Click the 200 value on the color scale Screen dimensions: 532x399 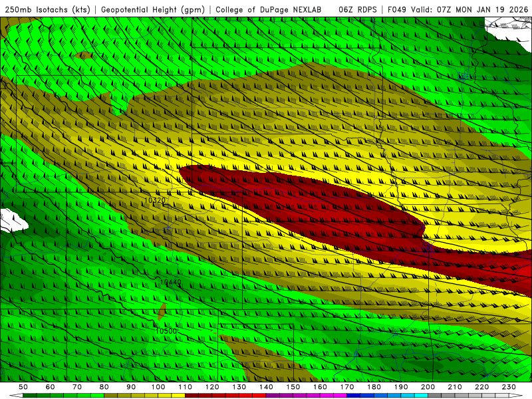tap(428, 387)
